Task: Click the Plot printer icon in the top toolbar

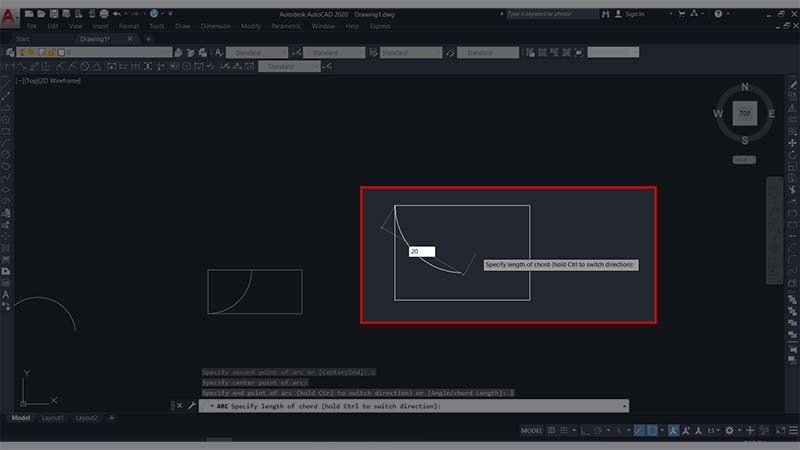Action: tap(104, 14)
